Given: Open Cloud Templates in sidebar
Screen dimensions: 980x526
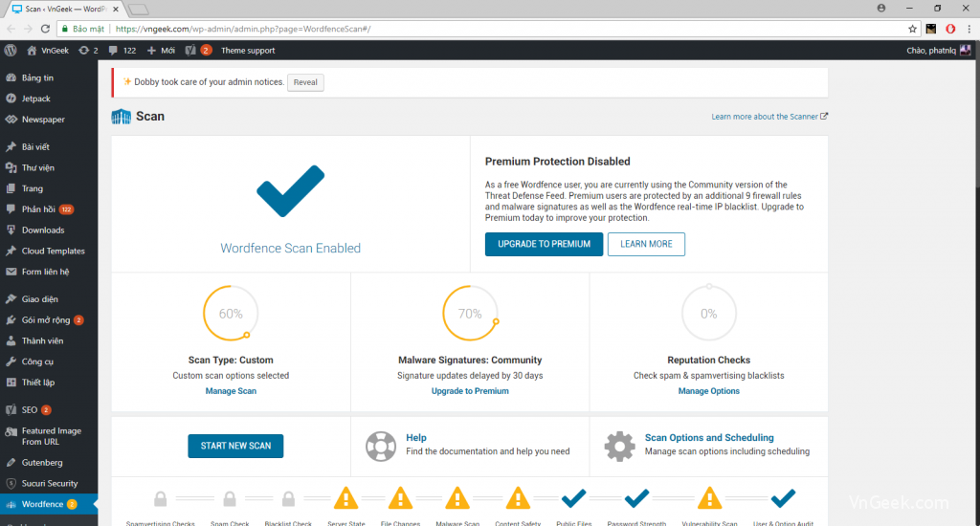Looking at the screenshot, I should [x=49, y=252].
